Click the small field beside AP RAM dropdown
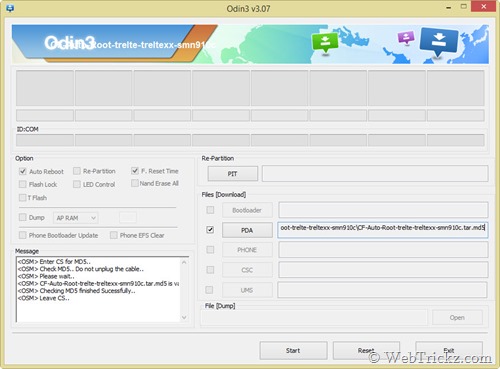Screen dimensions: 500x369 pyautogui.click(x=128, y=217)
